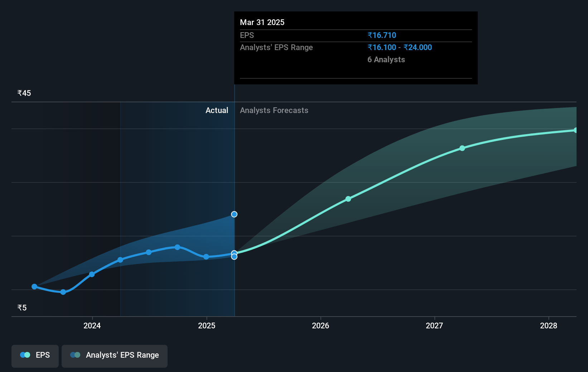Click the EPS peak point in late 2024
588x372 pixels.
pos(178,247)
